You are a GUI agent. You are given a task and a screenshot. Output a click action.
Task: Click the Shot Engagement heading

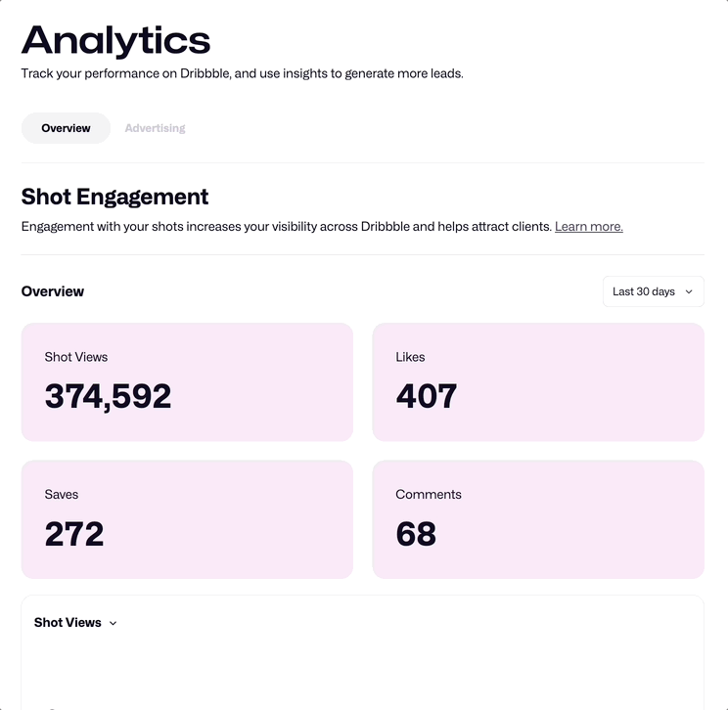[114, 197]
